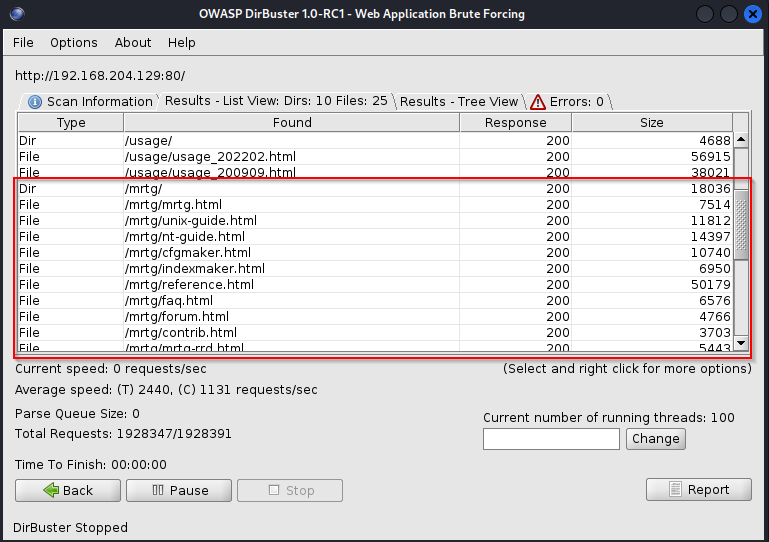
Task: Click the thread count input field
Action: click(551, 439)
